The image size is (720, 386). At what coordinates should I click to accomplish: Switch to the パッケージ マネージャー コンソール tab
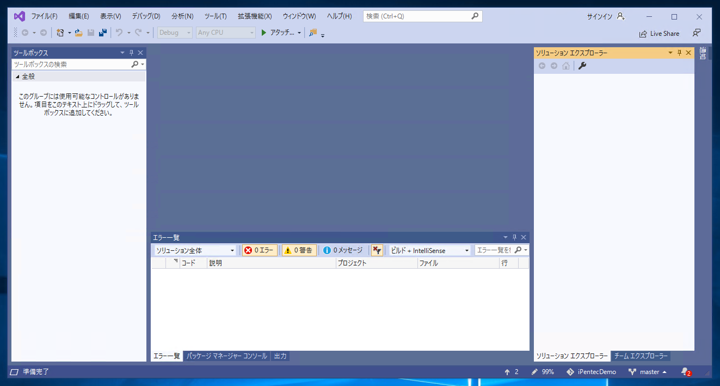point(226,356)
